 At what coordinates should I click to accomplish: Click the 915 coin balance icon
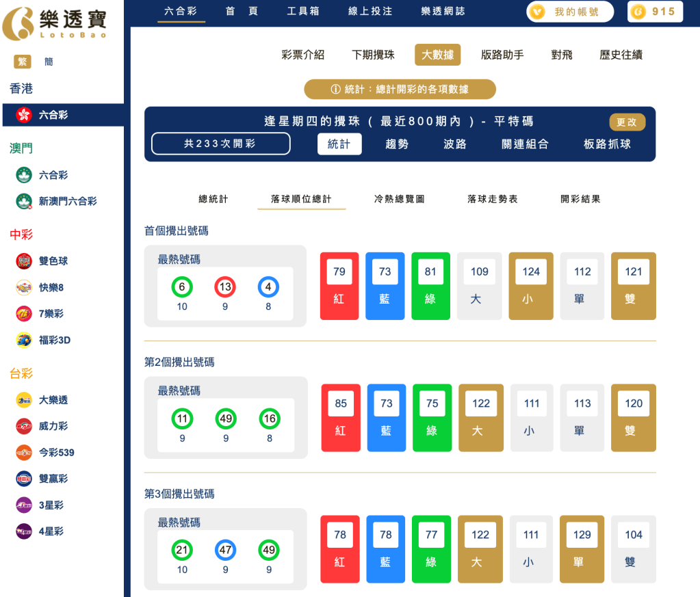click(655, 11)
